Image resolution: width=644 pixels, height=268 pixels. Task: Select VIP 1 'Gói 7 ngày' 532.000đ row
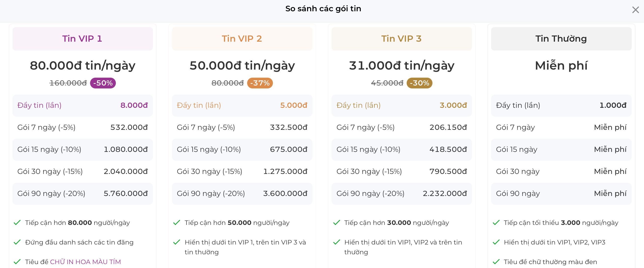pos(82,127)
